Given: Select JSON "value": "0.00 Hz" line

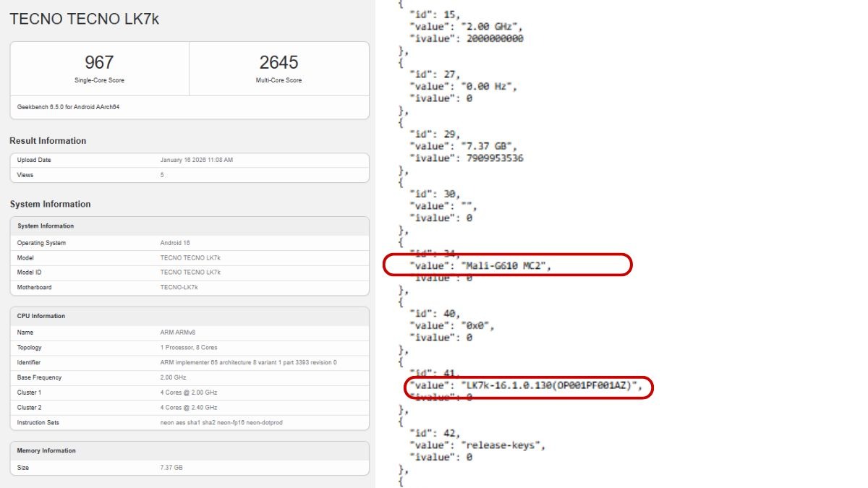Looking at the screenshot, I should coord(464,86).
